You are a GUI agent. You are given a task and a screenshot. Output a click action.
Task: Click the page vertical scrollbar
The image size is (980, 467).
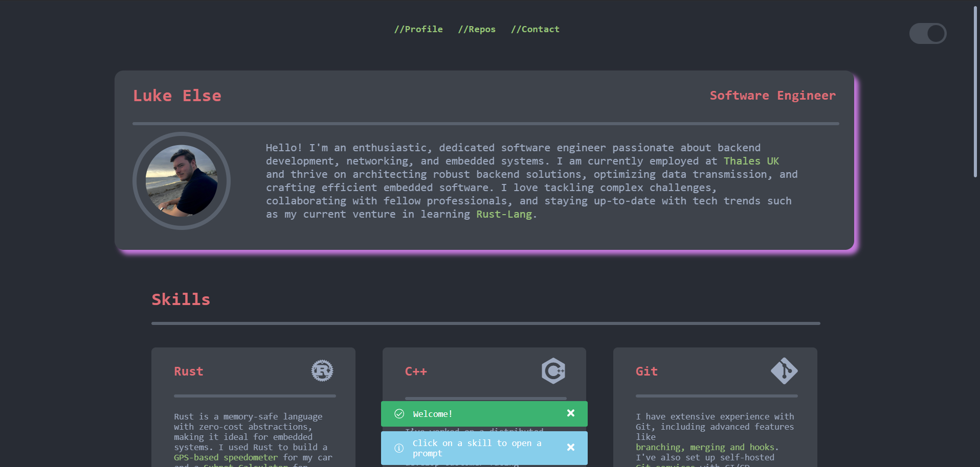(975, 92)
